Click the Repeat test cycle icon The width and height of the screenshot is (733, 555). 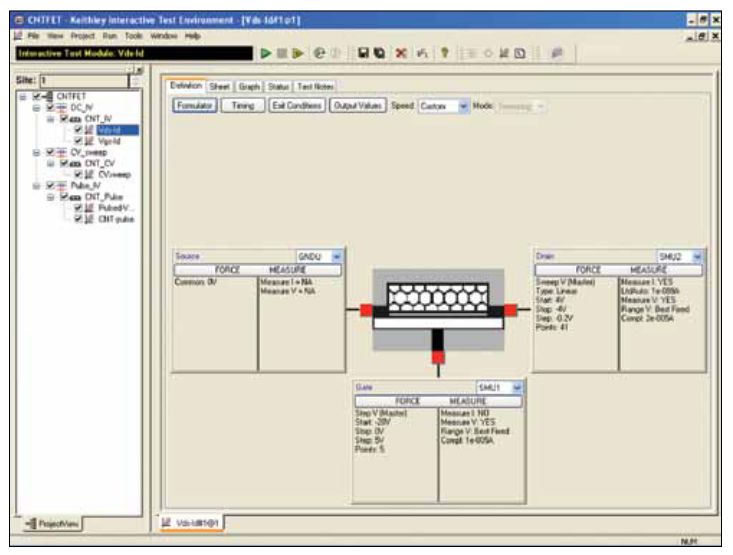tap(319, 50)
